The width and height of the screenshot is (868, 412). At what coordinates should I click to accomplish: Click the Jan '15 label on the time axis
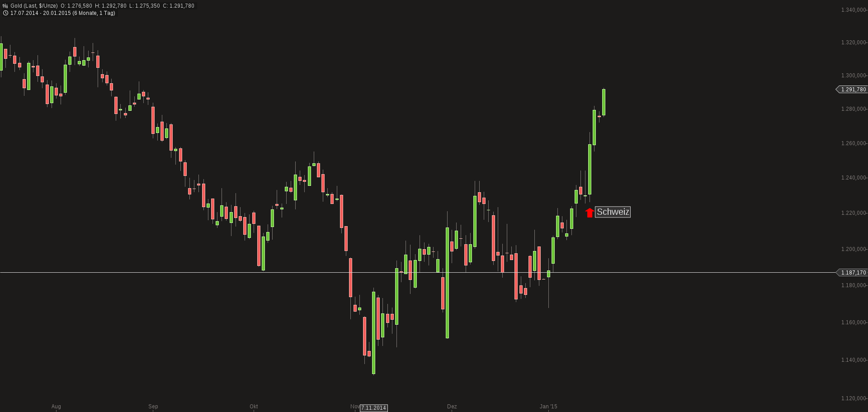[548, 407]
